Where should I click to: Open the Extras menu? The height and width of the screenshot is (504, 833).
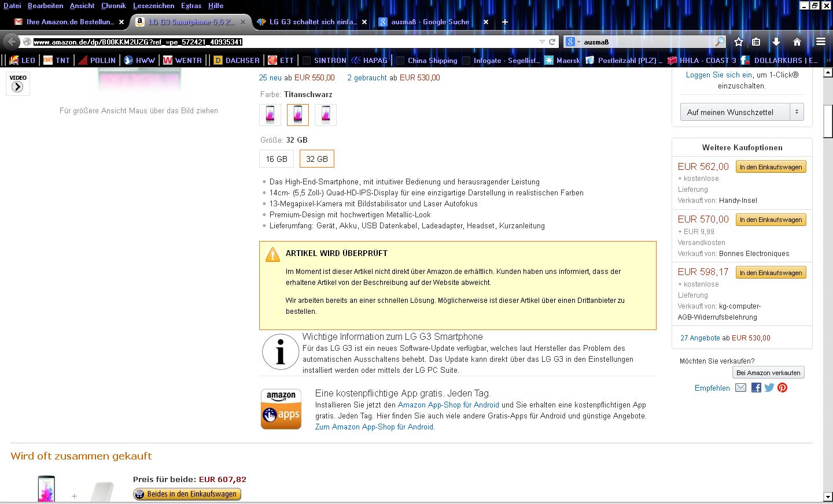[x=191, y=6]
